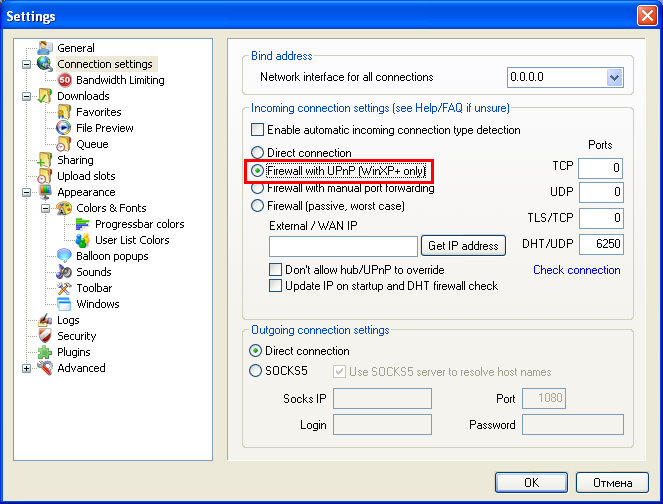The image size is (663, 504).
Task: Collapse the Connection settings tree node
Action: [26, 65]
